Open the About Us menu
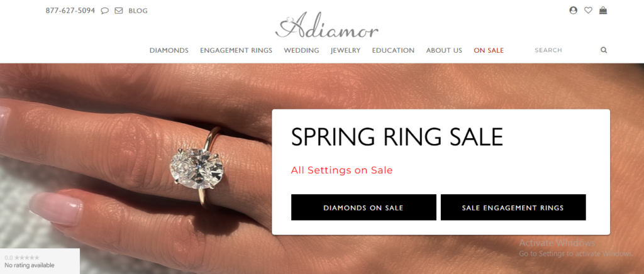The width and height of the screenshot is (644, 274). pos(444,50)
